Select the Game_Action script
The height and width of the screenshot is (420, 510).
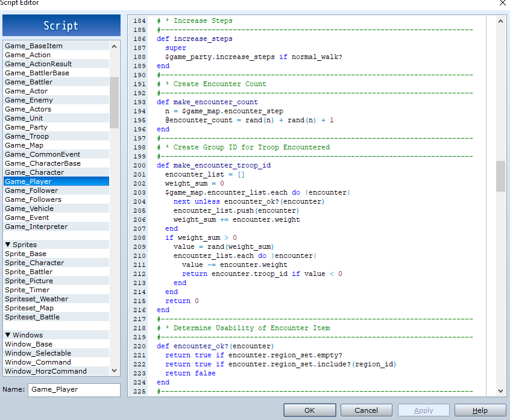(x=57, y=55)
